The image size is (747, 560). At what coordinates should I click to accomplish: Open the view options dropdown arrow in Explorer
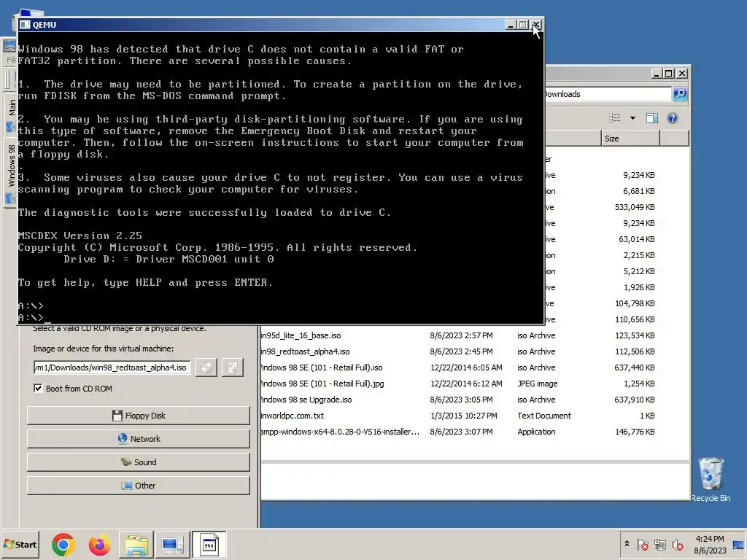[632, 118]
